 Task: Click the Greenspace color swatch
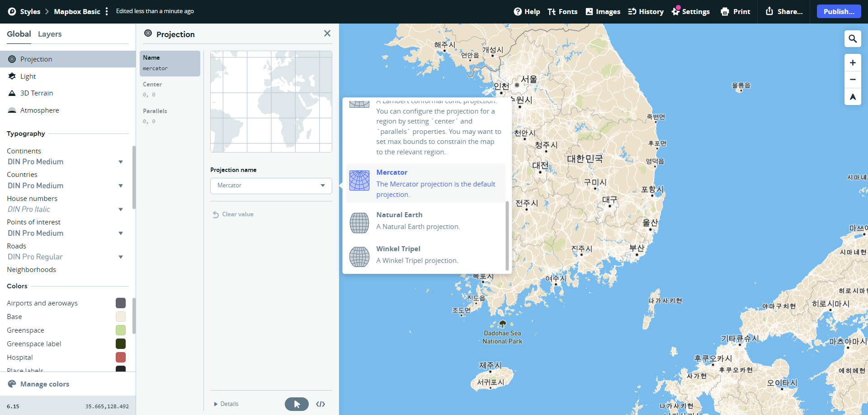(121, 330)
